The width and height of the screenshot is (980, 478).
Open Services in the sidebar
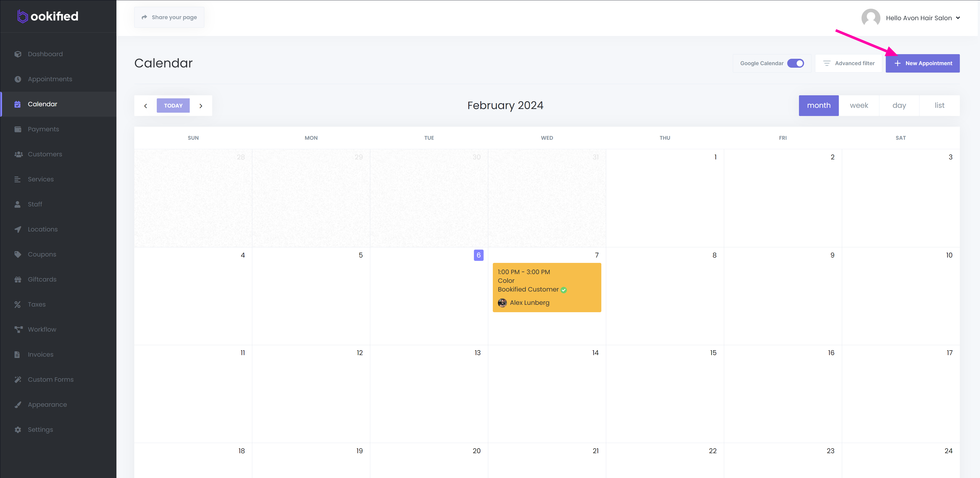click(58, 179)
